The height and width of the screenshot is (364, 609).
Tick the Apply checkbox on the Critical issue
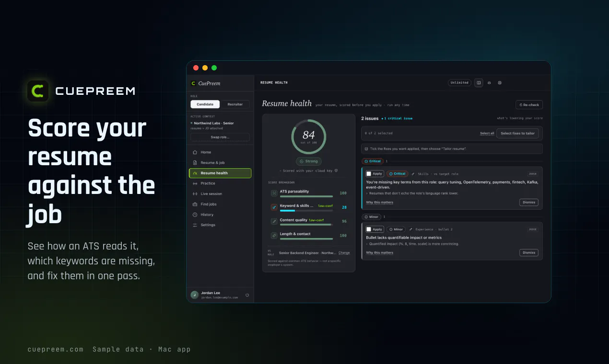(x=369, y=174)
